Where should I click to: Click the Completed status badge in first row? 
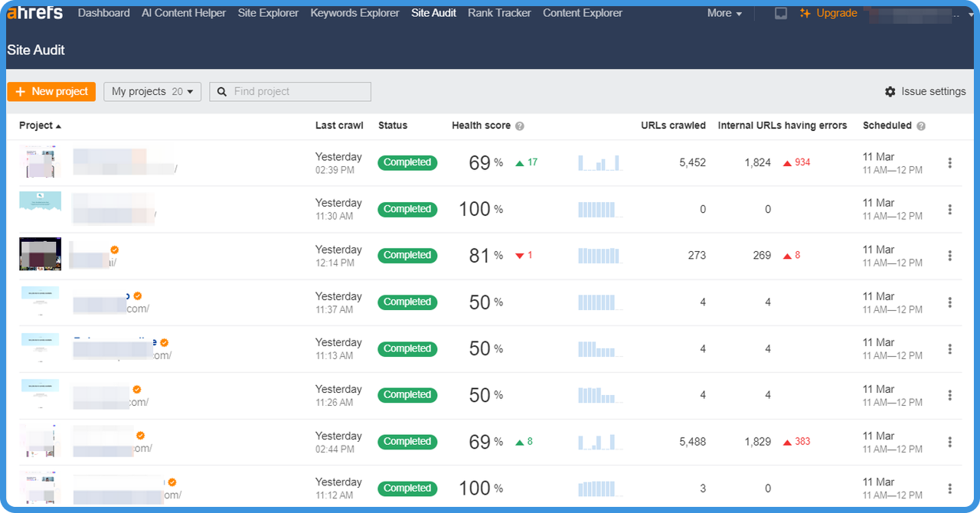coord(407,163)
